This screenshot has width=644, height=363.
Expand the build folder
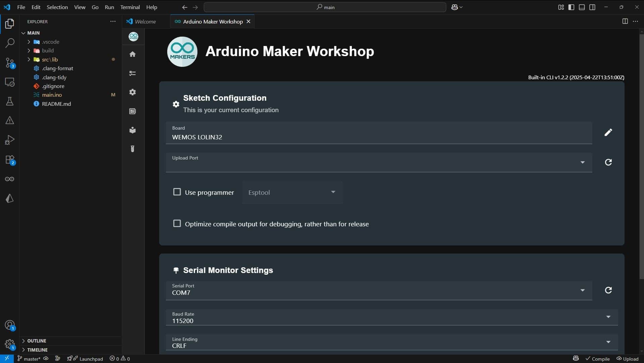coord(48,50)
